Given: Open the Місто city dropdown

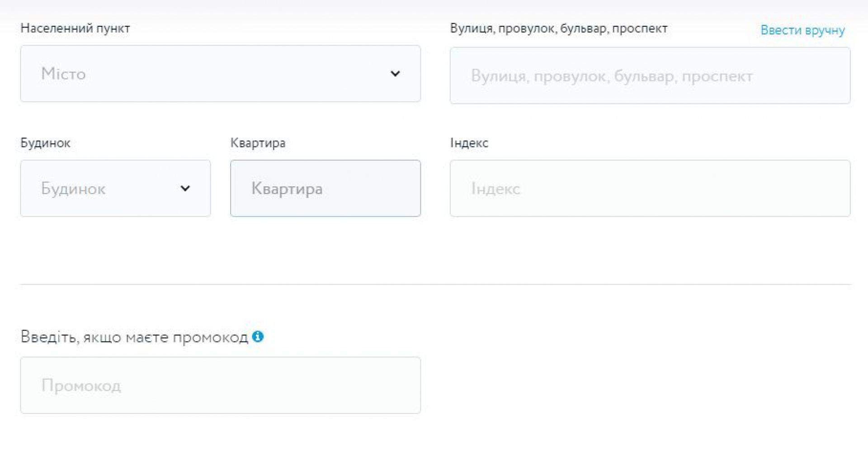Looking at the screenshot, I should (220, 74).
